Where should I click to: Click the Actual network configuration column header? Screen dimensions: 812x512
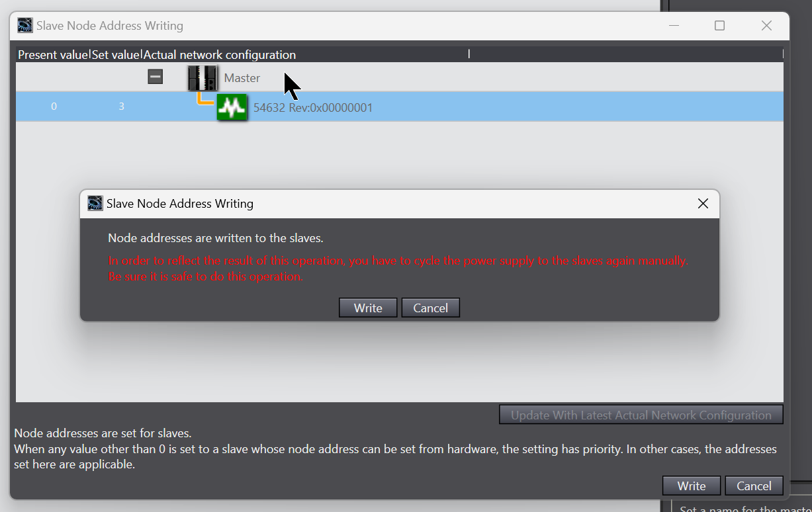click(220, 55)
